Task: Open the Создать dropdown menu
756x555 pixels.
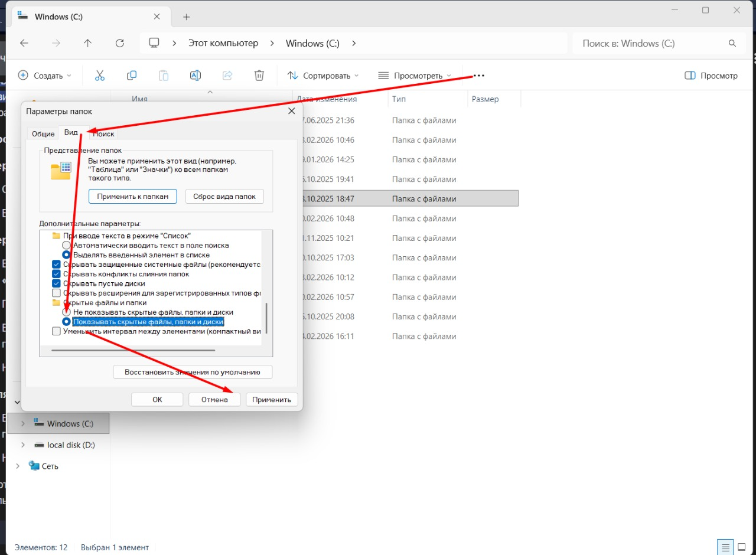Action: click(x=44, y=76)
